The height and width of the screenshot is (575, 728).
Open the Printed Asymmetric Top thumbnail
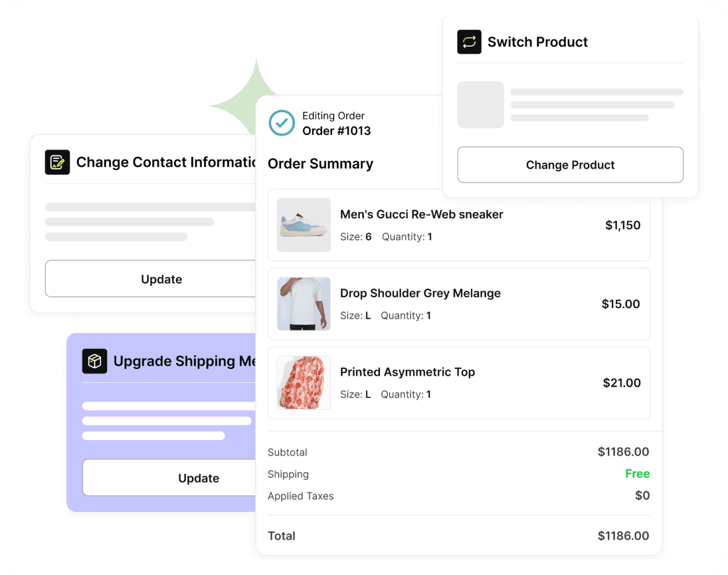(304, 382)
